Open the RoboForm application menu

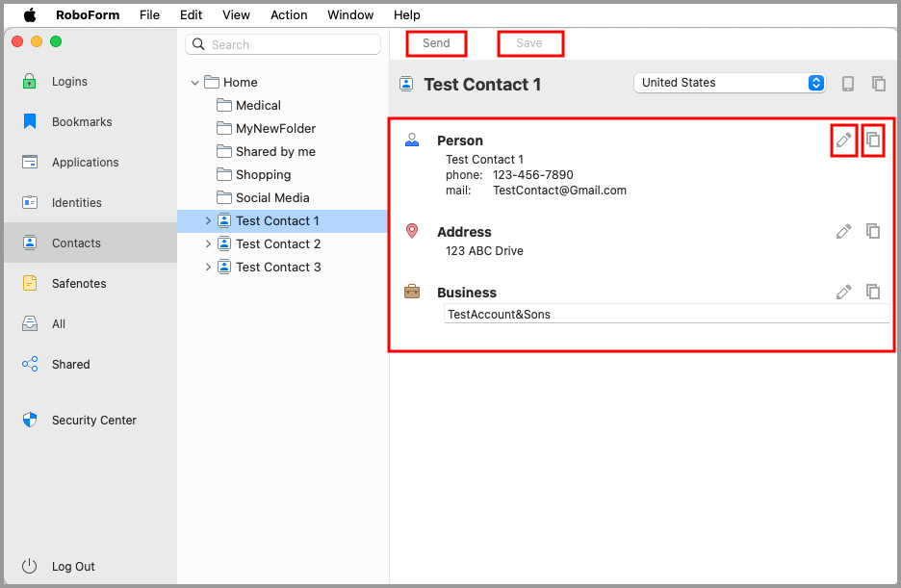88,15
